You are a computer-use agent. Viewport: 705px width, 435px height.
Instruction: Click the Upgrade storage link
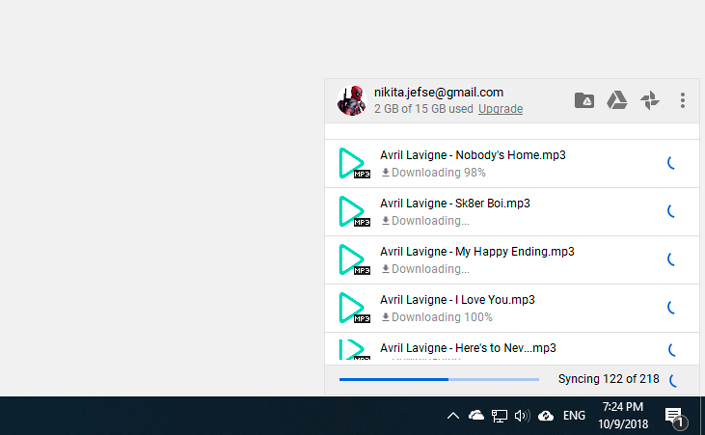click(500, 109)
